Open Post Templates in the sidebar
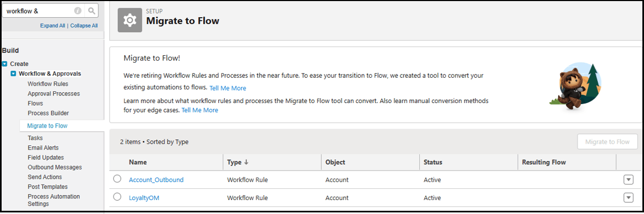 pyautogui.click(x=48, y=187)
